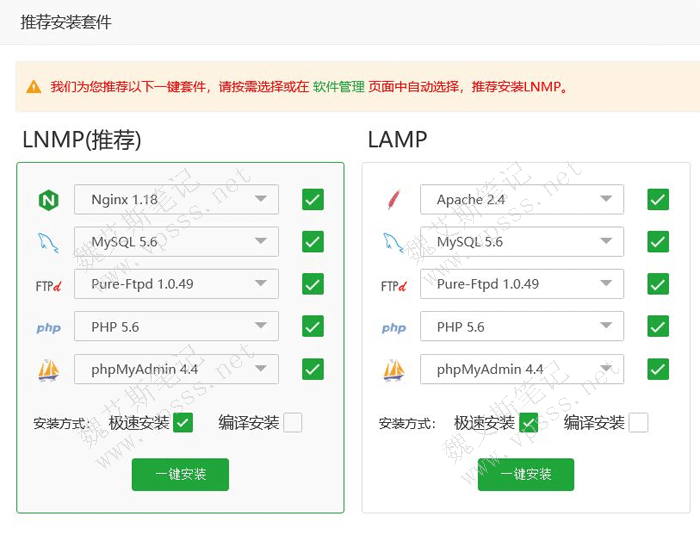Screen dimensions: 700x541
Task: Click the 推荐安装套件 title text
Action: (x=66, y=22)
